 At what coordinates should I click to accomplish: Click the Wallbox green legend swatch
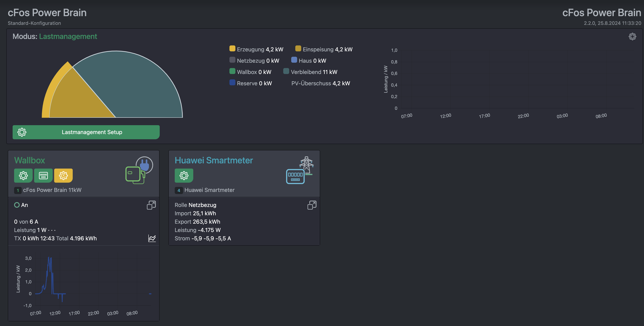tap(232, 71)
